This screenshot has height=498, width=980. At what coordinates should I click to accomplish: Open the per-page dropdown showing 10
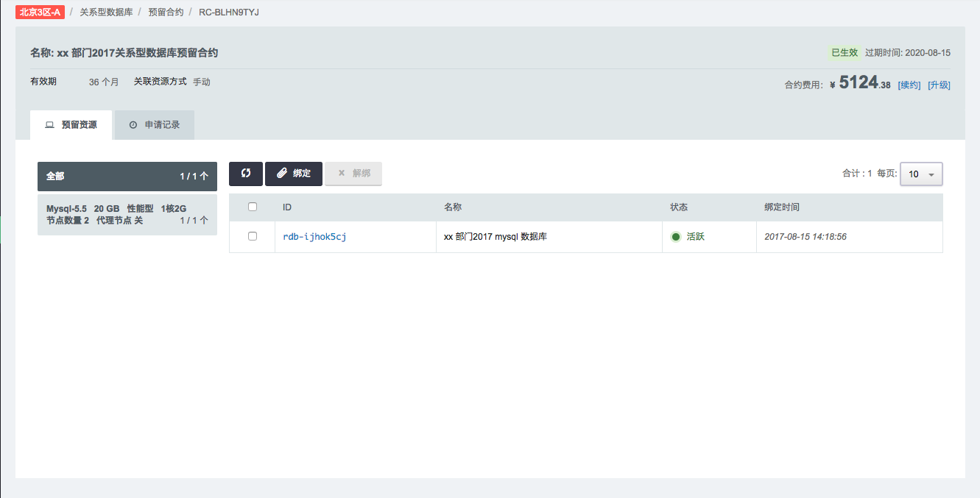click(x=920, y=174)
